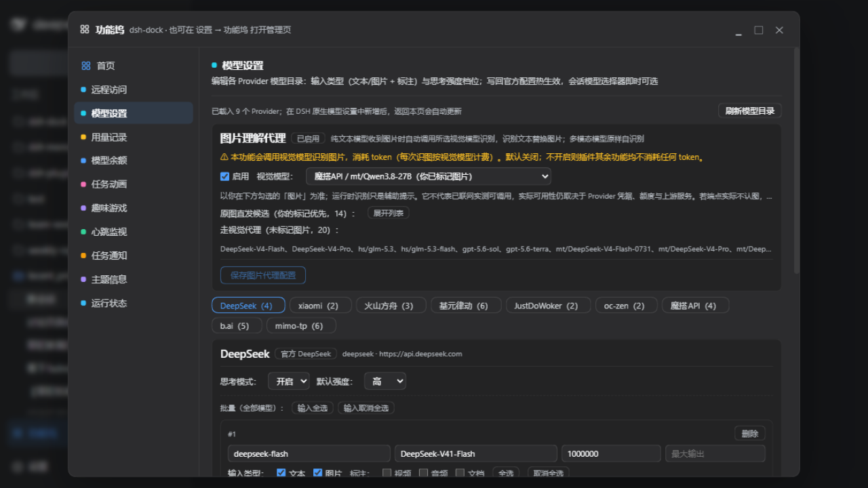Click the 展开列表 button
Image resolution: width=868 pixels, height=488 pixels.
coord(389,213)
